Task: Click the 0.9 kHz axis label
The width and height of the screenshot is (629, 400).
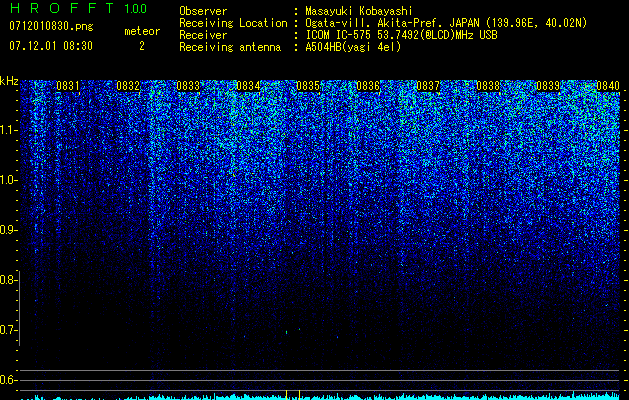Action: [x=8, y=230]
